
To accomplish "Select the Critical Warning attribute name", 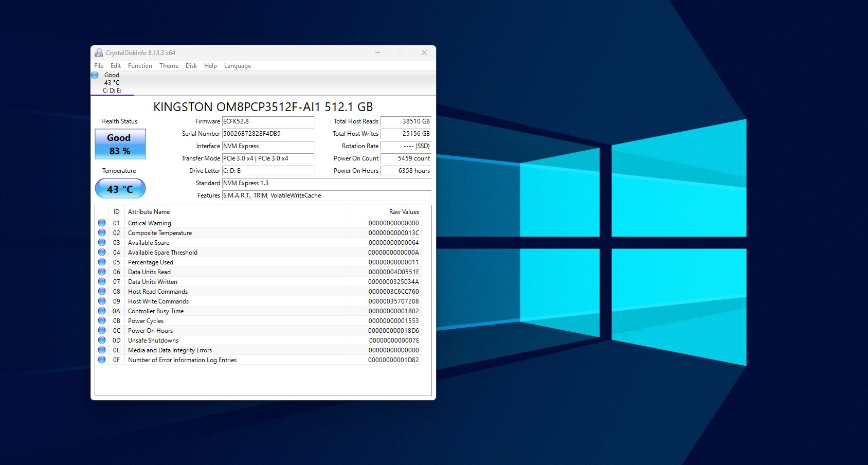I will [x=150, y=223].
